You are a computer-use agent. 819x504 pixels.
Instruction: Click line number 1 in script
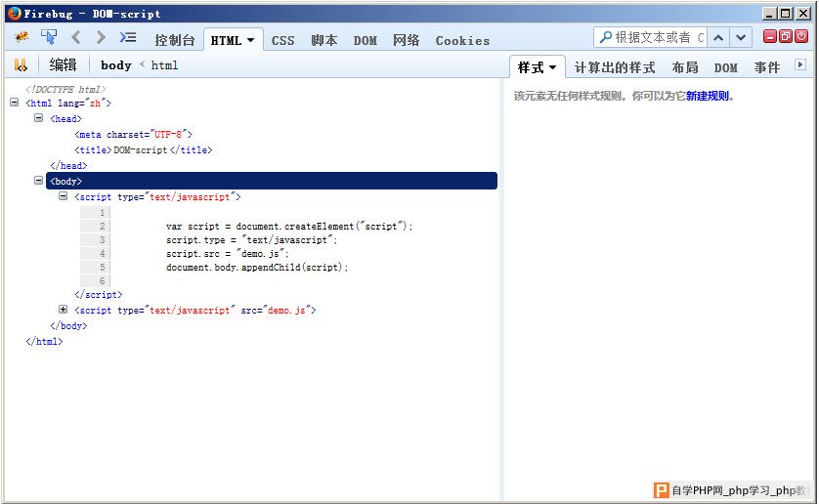[x=102, y=213]
